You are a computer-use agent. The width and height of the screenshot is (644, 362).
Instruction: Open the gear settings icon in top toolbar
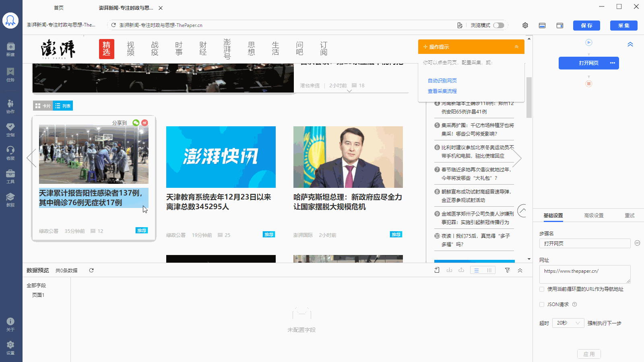[x=525, y=25]
